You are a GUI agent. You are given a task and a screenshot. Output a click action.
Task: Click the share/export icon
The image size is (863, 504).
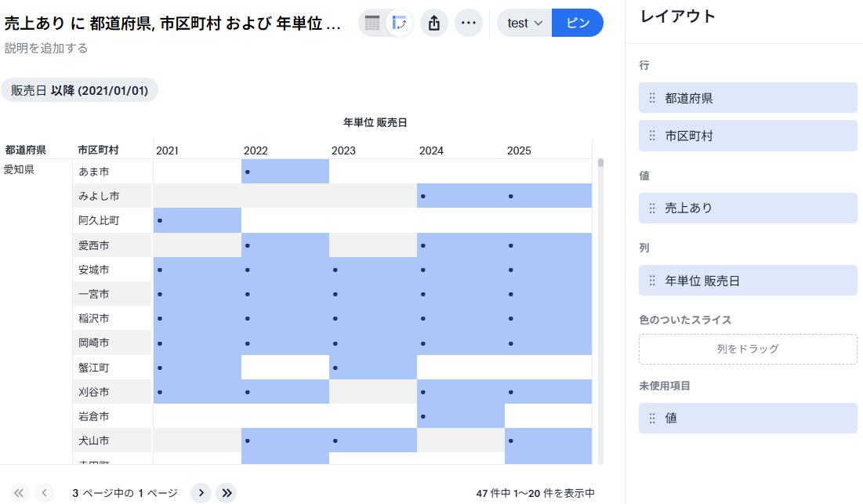coord(434,24)
